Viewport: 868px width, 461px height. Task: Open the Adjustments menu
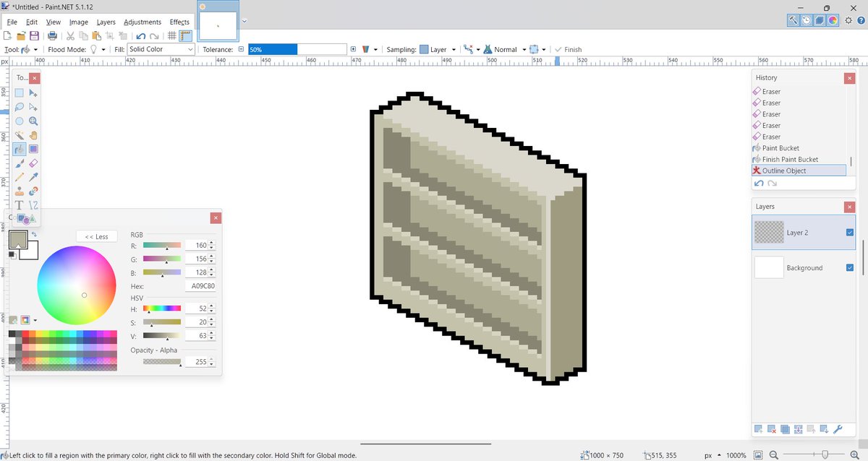(x=142, y=22)
